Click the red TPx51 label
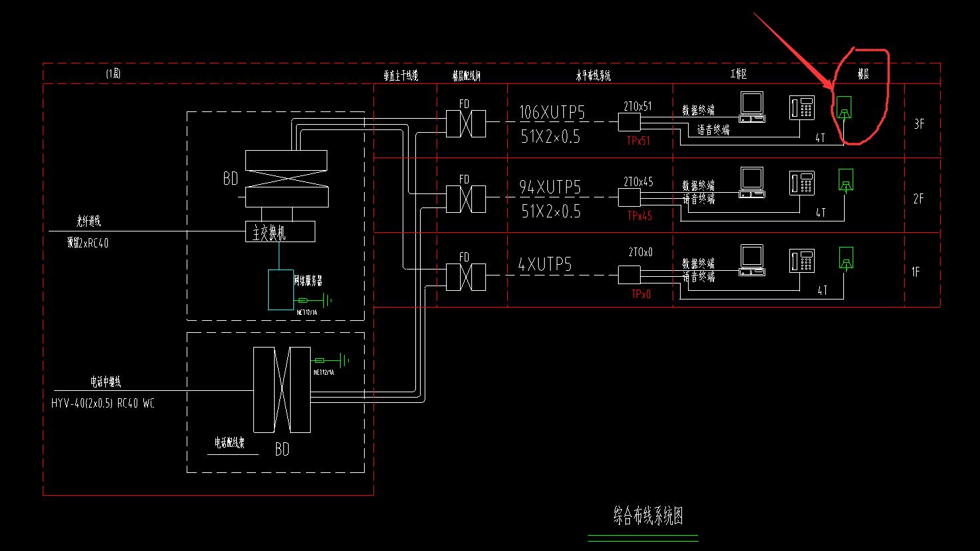The width and height of the screenshot is (980, 551). (638, 141)
